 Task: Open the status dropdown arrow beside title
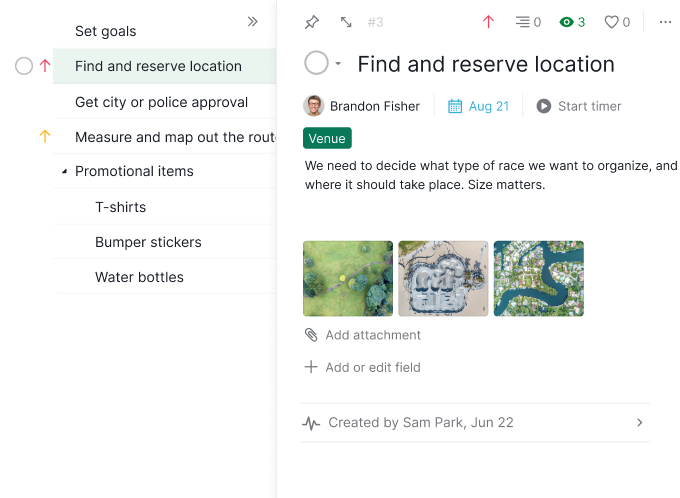coord(338,64)
